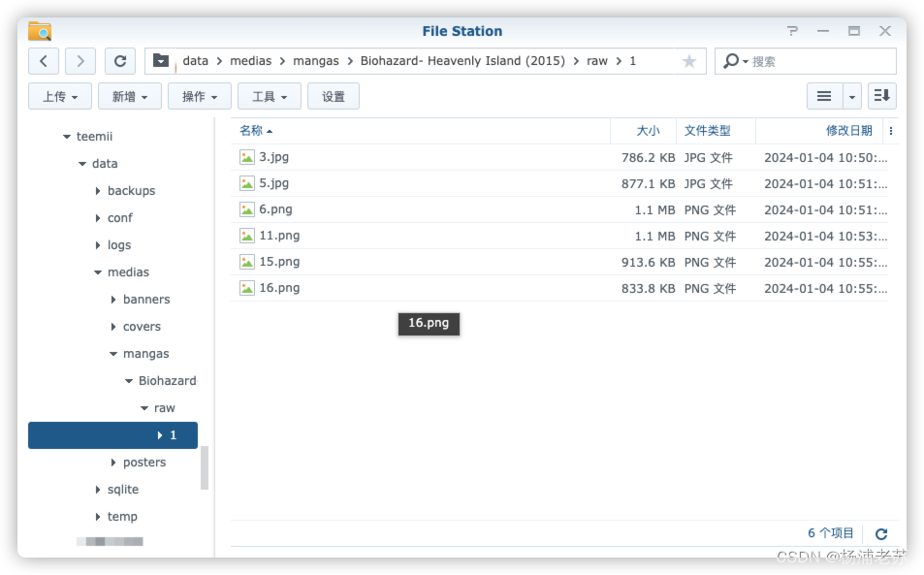Add current folder to favorites star
This screenshot has height=575, width=924.
coord(688,61)
